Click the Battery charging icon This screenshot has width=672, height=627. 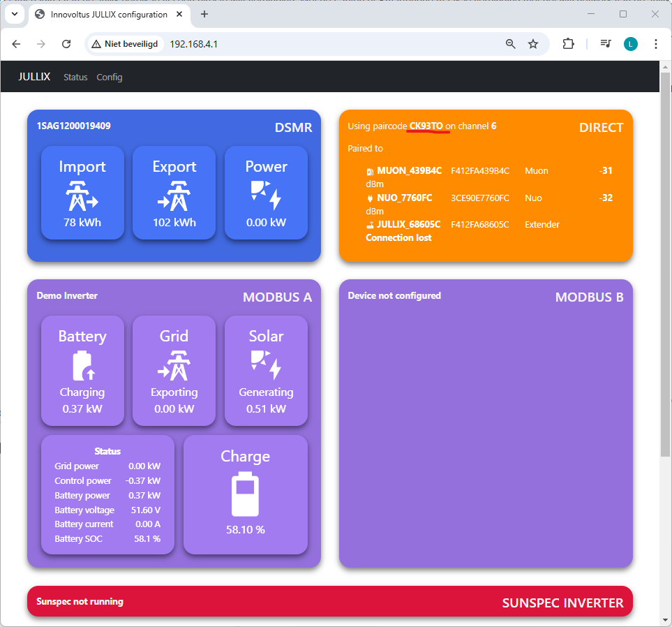(82, 365)
